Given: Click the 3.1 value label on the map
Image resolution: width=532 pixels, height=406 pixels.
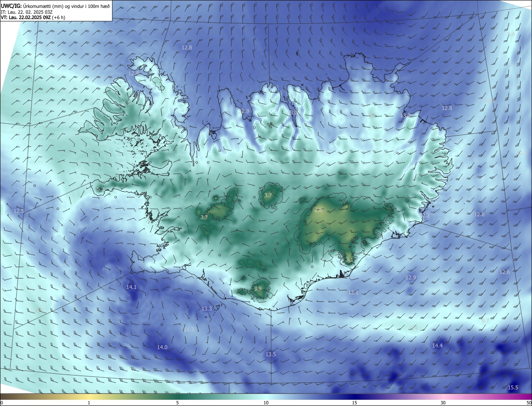Looking at the screenshot, I should click(x=349, y=260).
